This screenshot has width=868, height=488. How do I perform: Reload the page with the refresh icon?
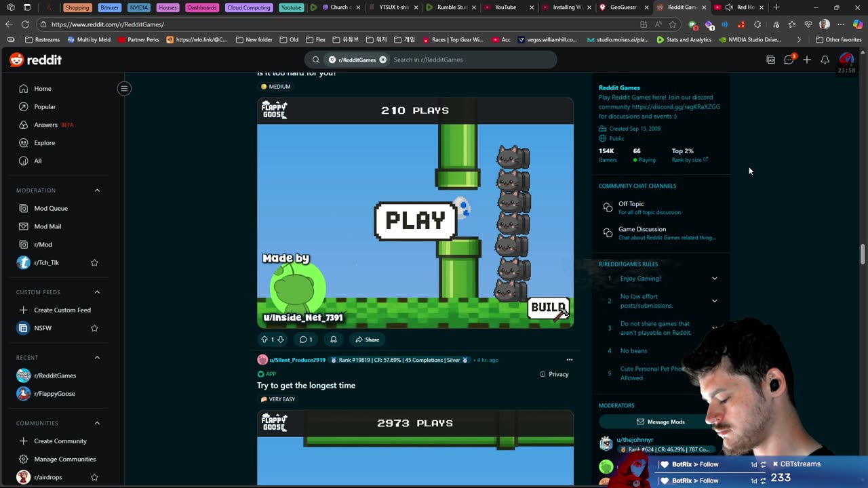25,24
